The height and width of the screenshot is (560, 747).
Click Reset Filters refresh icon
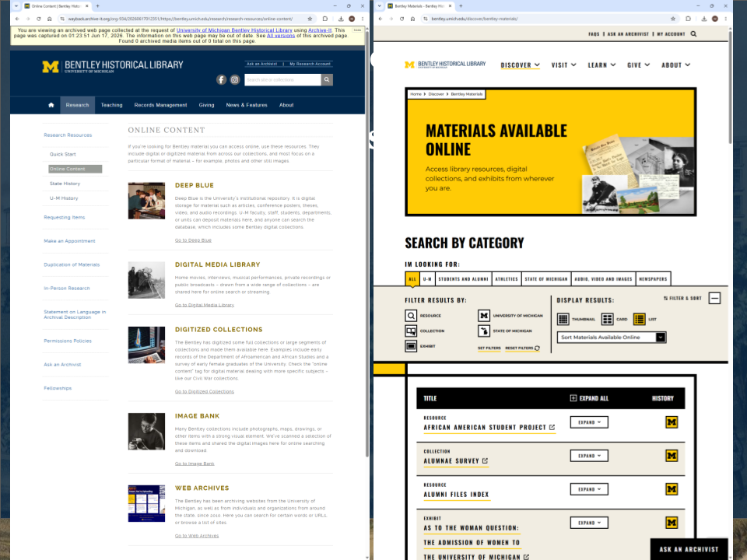(x=537, y=348)
